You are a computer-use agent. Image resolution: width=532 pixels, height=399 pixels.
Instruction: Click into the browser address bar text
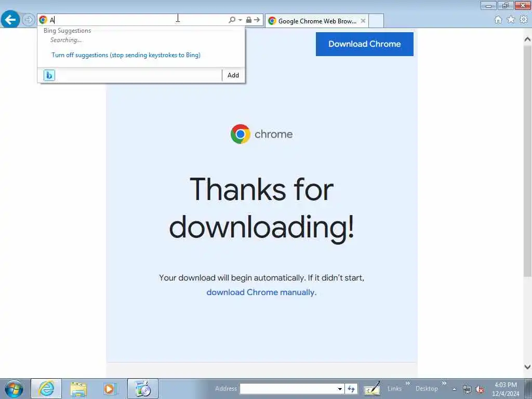tap(137, 20)
